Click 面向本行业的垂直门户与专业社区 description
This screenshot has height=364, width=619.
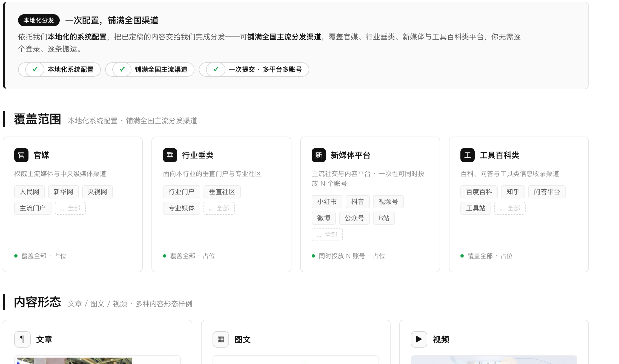point(212,174)
